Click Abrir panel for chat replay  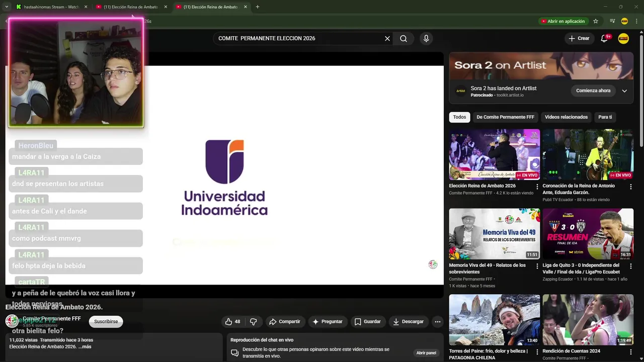click(x=426, y=353)
